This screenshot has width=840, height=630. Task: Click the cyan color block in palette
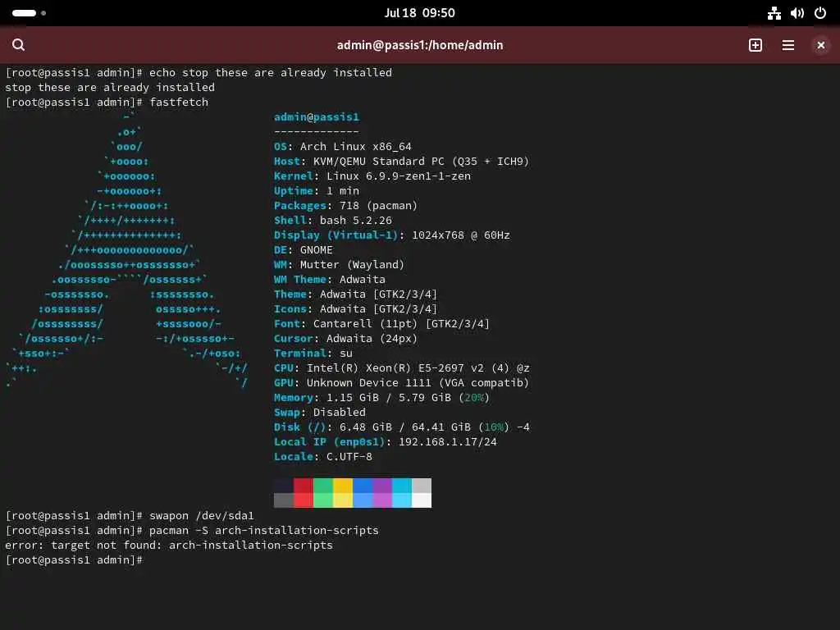(x=402, y=493)
